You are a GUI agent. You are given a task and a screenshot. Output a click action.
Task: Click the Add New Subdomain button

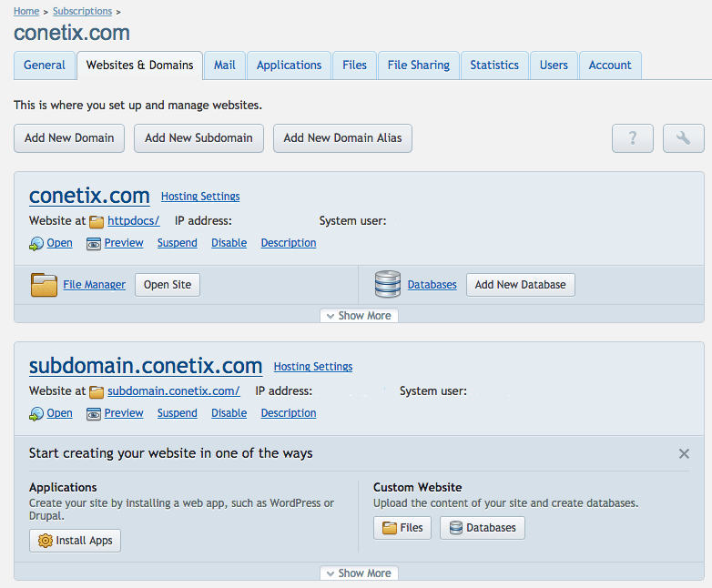point(198,138)
